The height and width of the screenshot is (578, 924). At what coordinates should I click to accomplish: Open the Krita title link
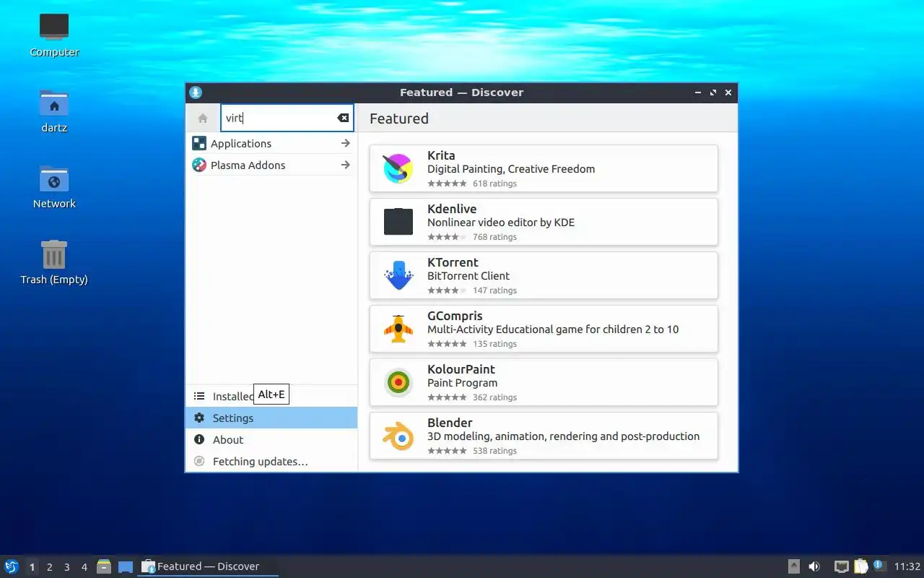pos(441,155)
